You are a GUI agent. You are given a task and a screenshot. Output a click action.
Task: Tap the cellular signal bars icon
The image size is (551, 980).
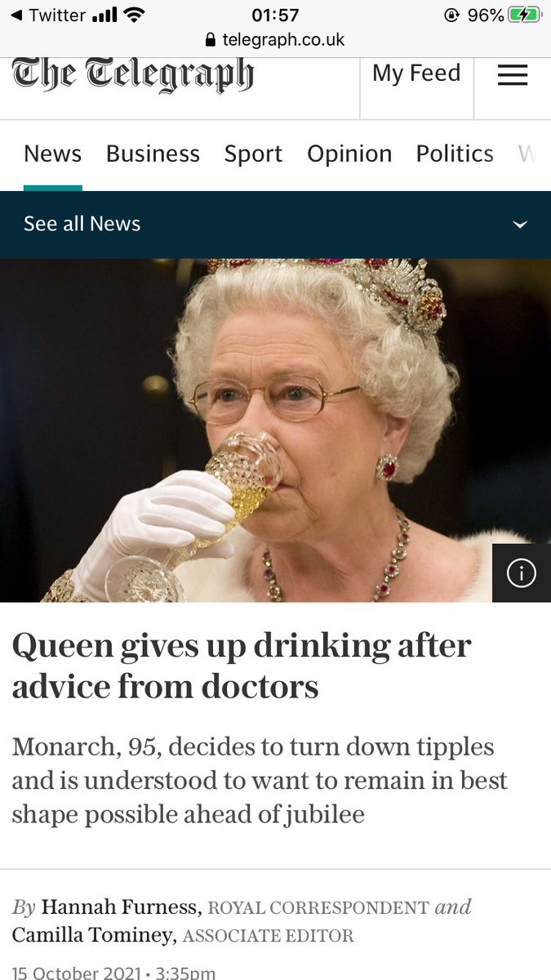point(104,15)
